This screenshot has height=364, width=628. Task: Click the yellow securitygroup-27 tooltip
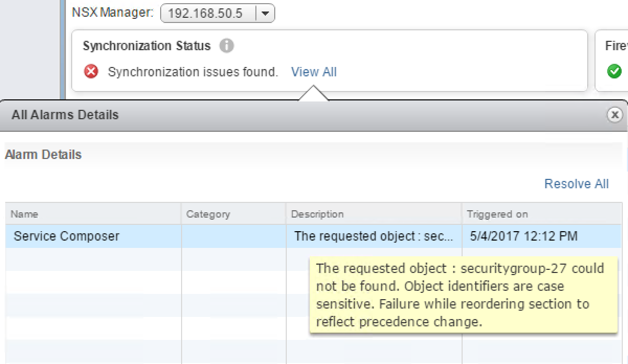459,295
